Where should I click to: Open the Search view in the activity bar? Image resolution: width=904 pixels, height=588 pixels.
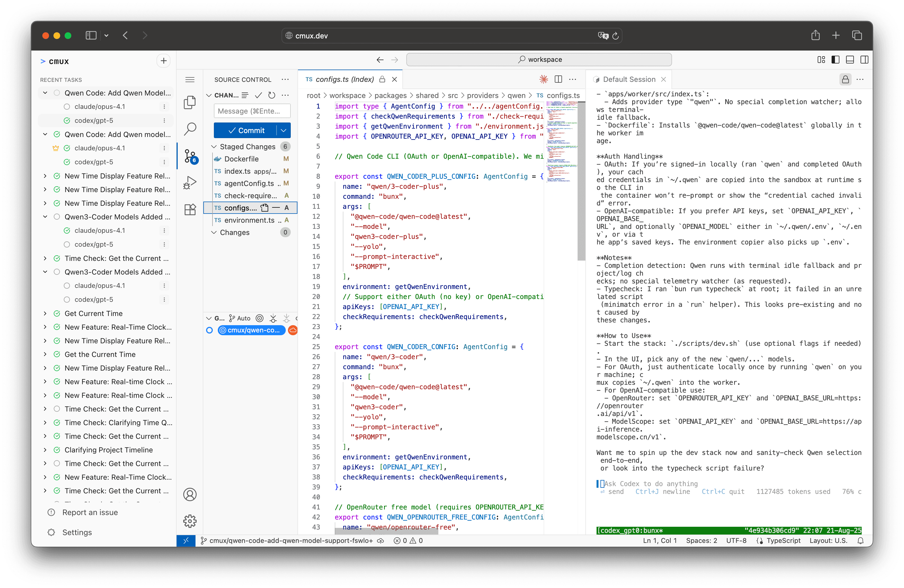tap(190, 129)
